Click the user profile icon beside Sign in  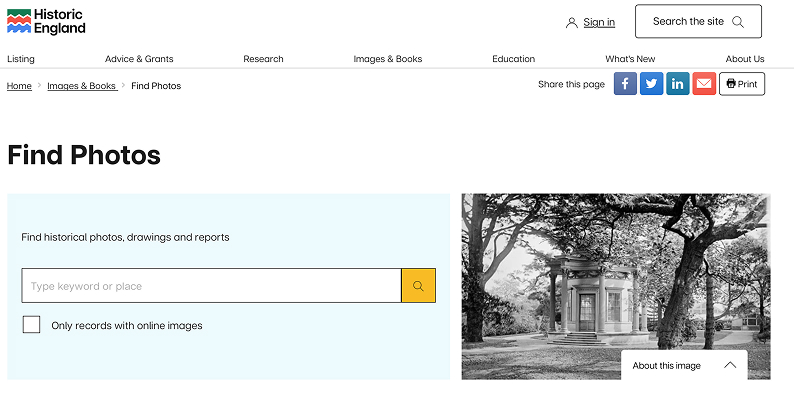572,22
